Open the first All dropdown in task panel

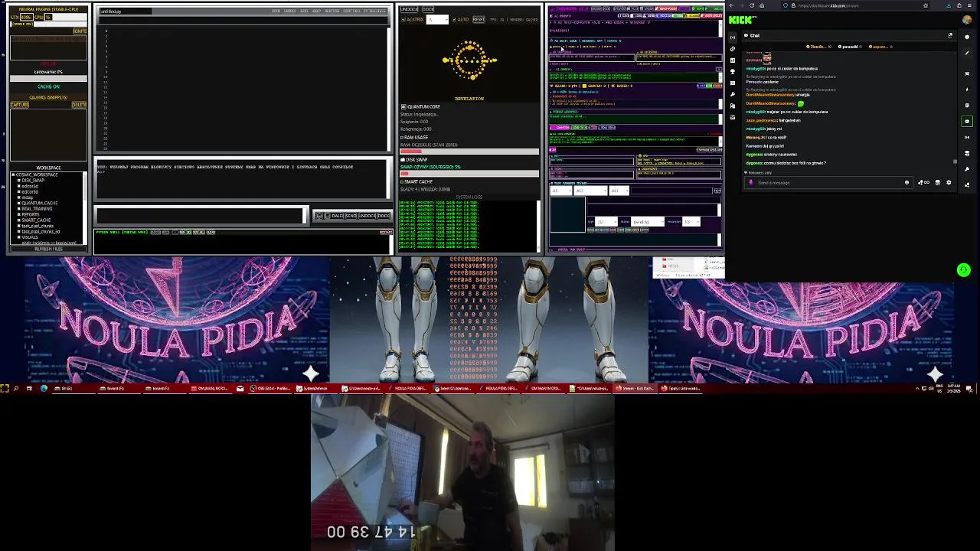pyautogui.click(x=561, y=191)
